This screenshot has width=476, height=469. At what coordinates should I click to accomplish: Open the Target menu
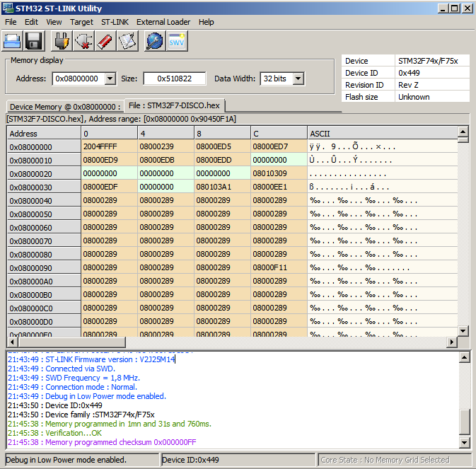point(81,22)
